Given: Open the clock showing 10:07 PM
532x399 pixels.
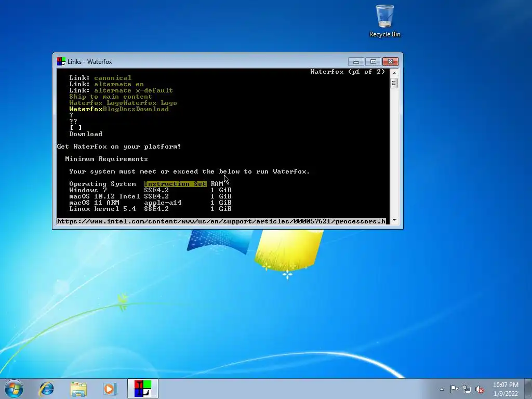Looking at the screenshot, I should 506,389.
